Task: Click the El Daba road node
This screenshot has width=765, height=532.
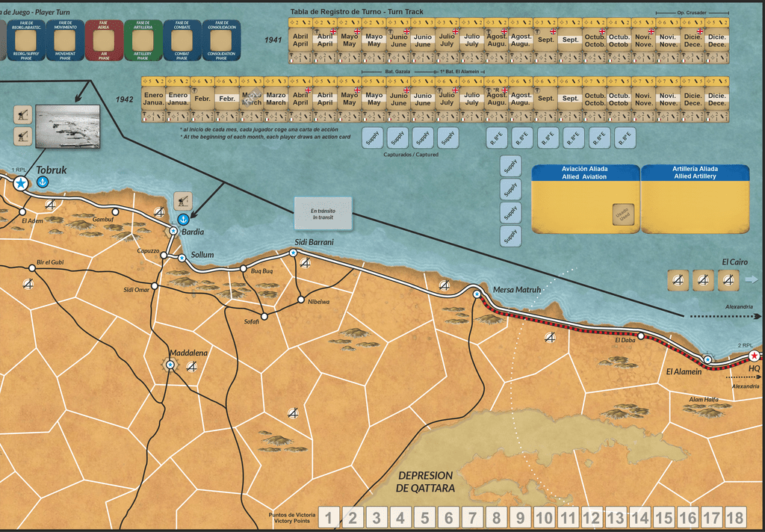Action: click(640, 335)
